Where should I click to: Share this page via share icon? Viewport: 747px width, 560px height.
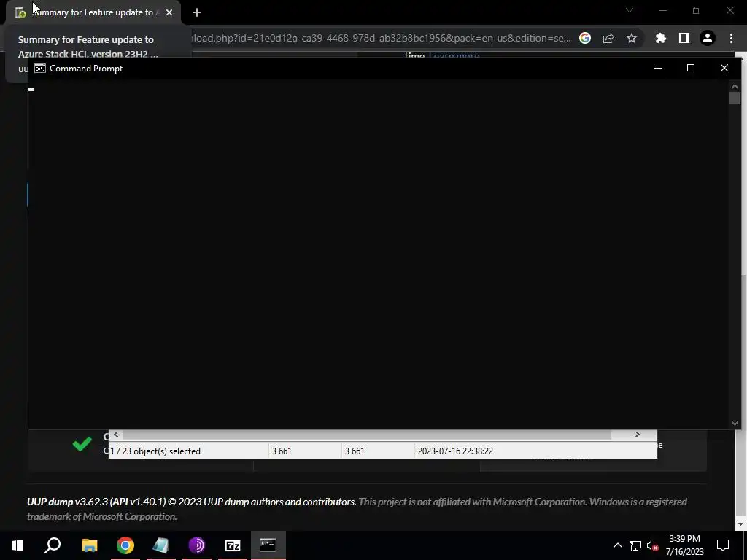tap(608, 38)
